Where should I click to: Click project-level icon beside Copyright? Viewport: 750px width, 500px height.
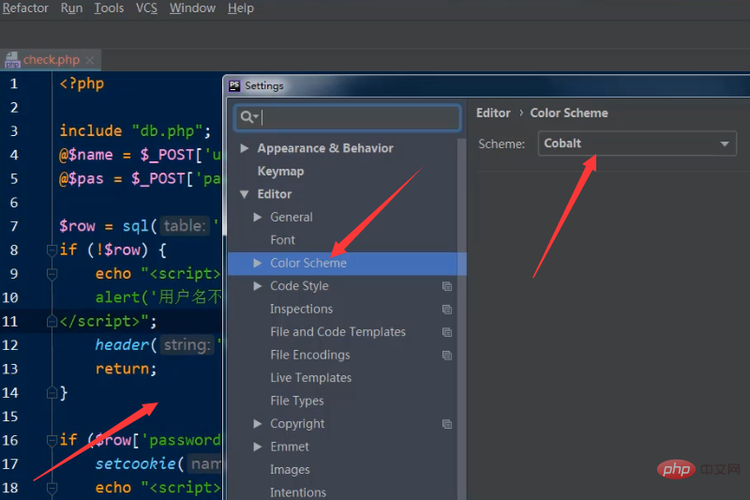tap(447, 424)
